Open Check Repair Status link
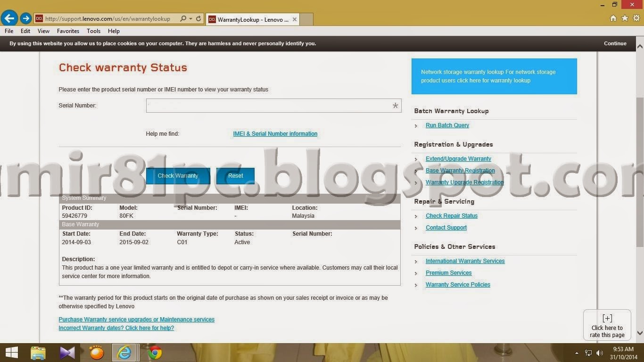 point(452,216)
